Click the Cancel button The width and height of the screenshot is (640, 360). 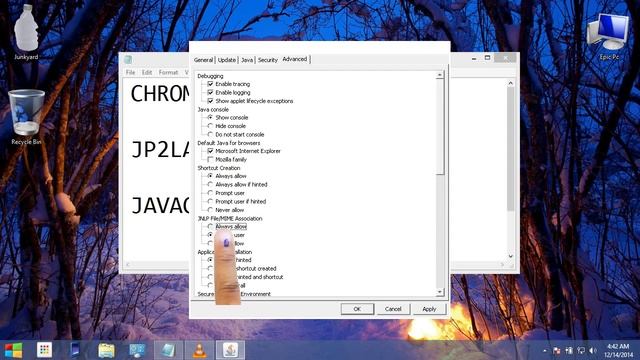click(x=393, y=309)
